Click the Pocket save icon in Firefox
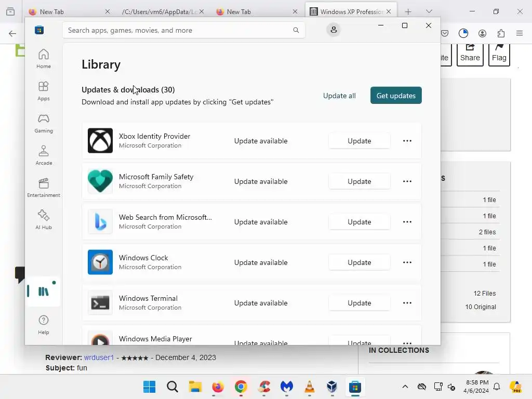The width and height of the screenshot is (532, 399). 445,33
